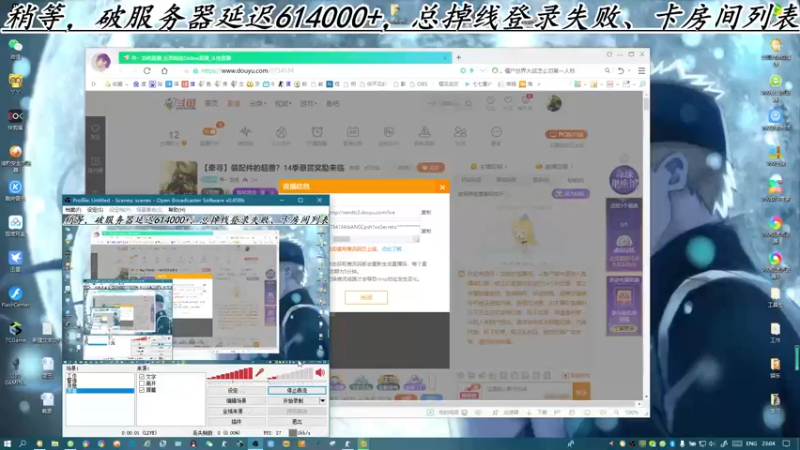Screen dimensions: 800x450
Task: Mute desktop speaker icon in OBS
Action: [320, 373]
